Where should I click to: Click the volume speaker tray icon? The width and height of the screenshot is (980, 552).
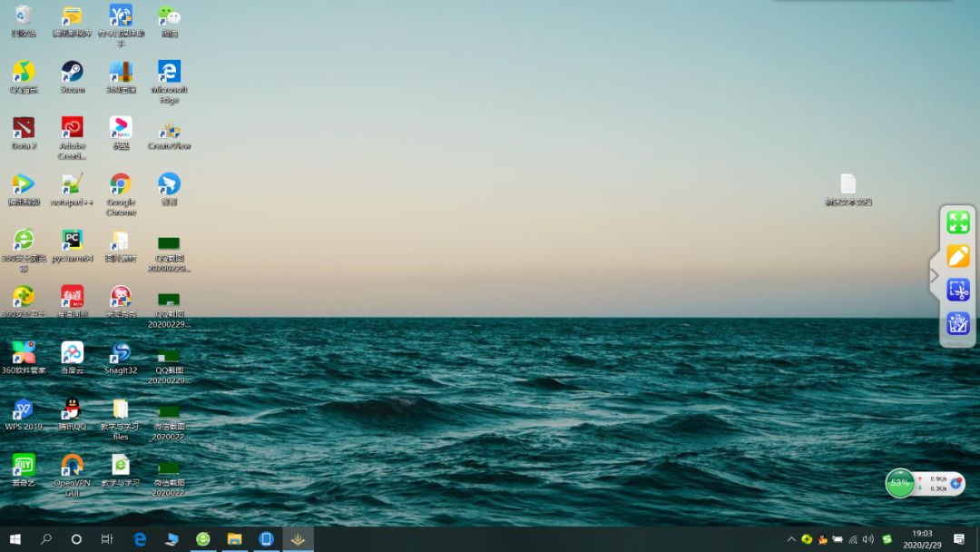tap(868, 539)
